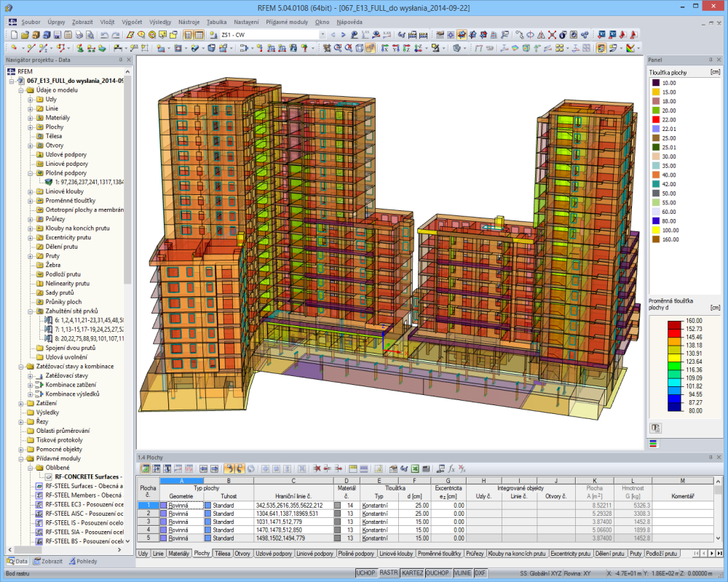The image size is (728, 582).
Task: Click the color scale tab icon in Panel
Action: 653,444
